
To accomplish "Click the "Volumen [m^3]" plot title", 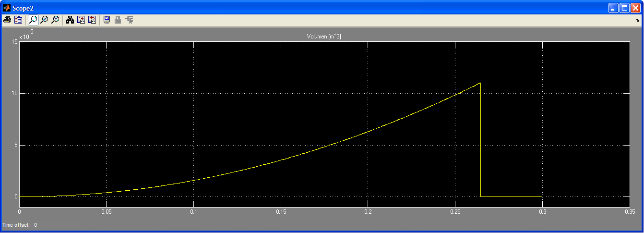I will [324, 37].
